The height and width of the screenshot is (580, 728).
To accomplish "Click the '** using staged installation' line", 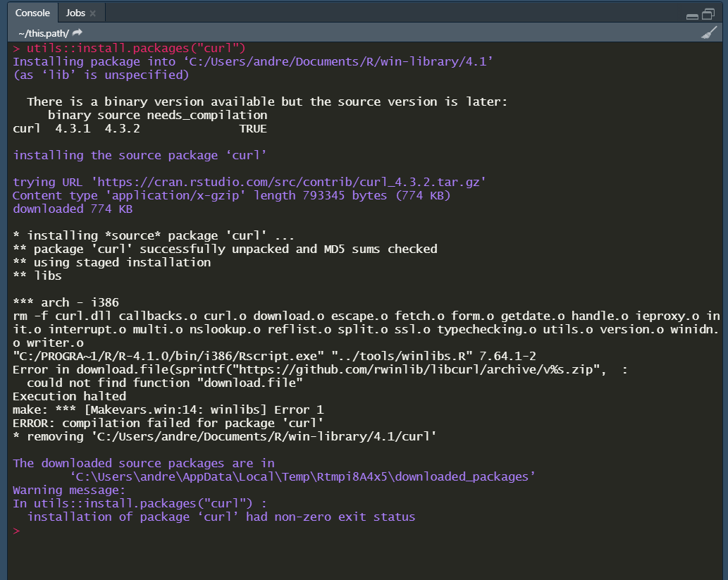I will [112, 262].
